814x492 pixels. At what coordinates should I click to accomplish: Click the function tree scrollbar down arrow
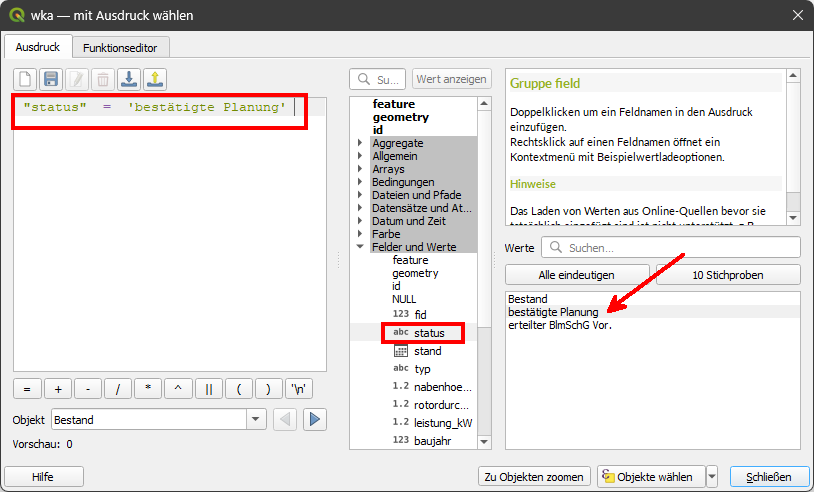pos(484,442)
